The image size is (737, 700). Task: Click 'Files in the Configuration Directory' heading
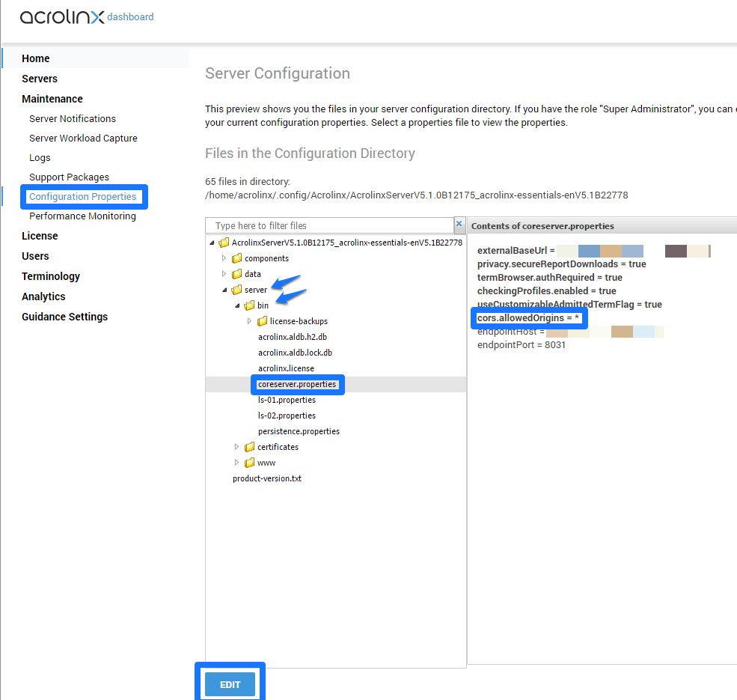[310, 153]
